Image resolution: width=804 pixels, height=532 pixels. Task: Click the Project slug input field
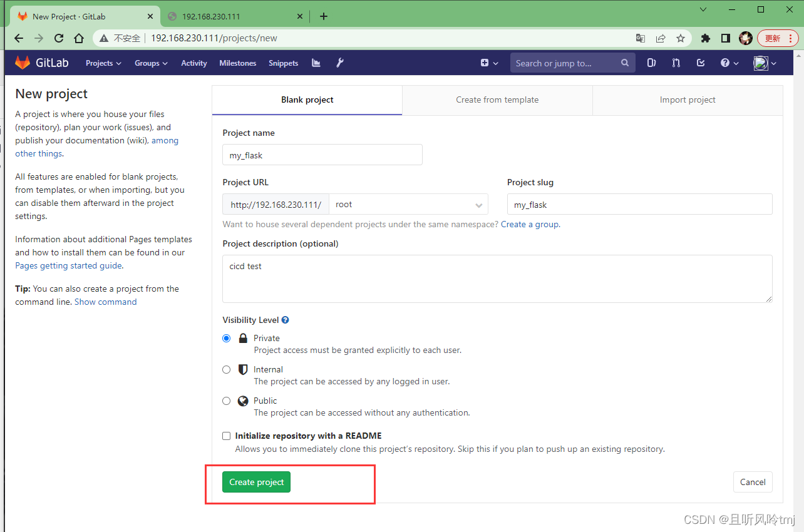click(x=639, y=204)
